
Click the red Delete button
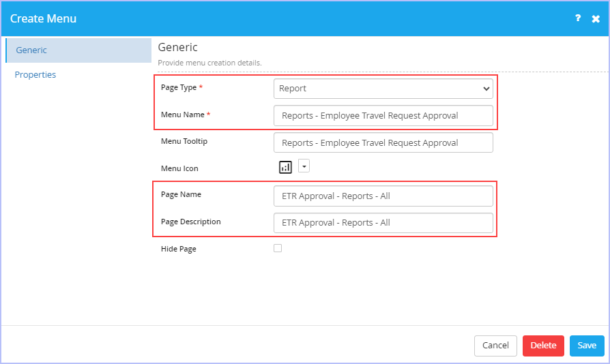tap(543, 346)
